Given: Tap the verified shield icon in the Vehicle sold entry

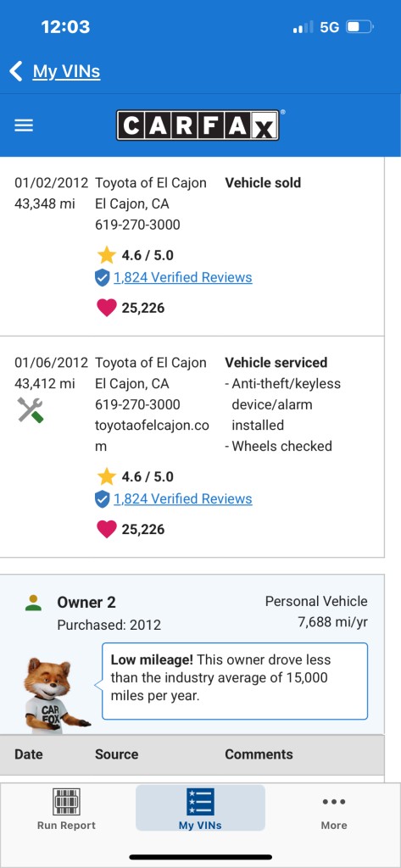Looking at the screenshot, I should point(103,278).
